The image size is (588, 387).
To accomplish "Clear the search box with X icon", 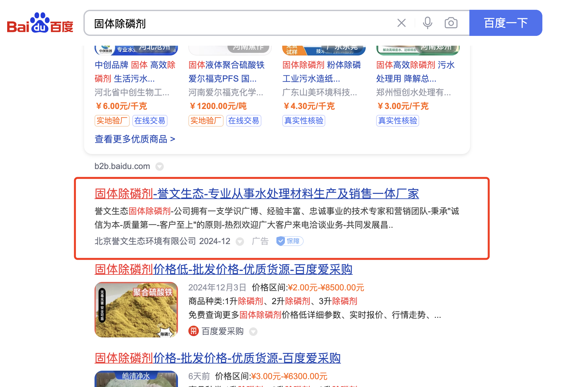I will (402, 23).
